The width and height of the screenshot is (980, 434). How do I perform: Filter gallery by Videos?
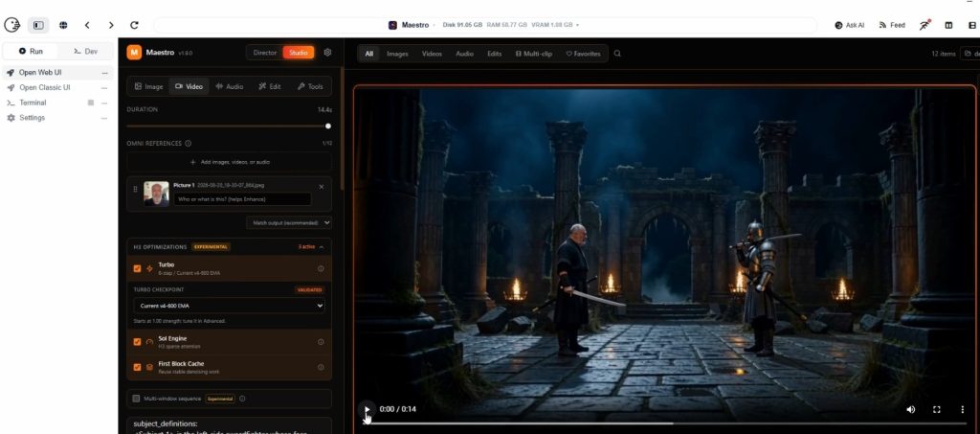[x=432, y=54]
